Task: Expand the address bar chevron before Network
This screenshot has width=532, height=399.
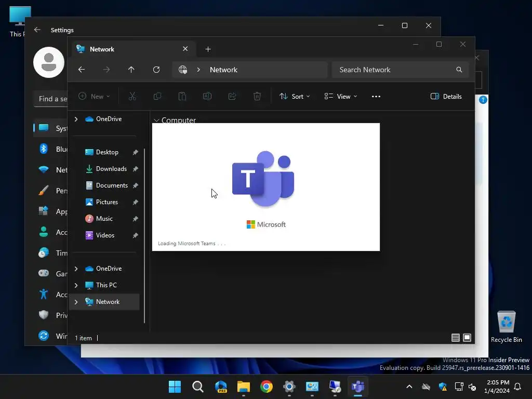Action: coord(198,70)
